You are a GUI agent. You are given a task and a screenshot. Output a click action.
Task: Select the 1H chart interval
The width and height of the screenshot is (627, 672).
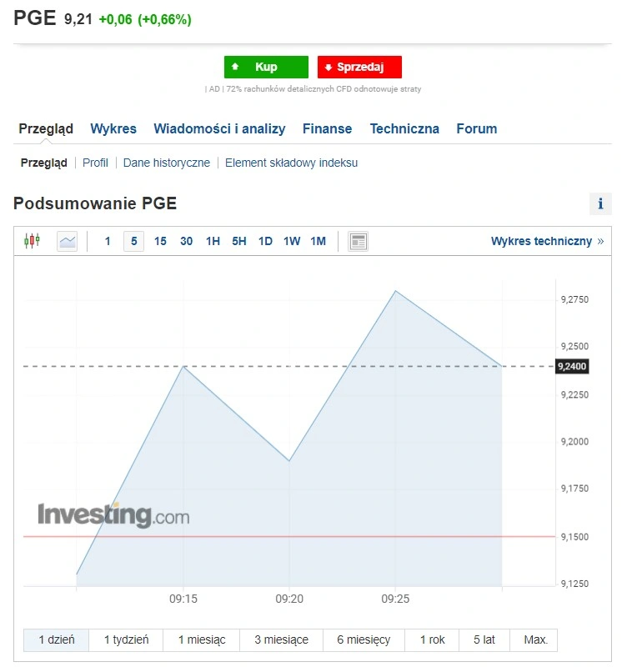(x=213, y=241)
